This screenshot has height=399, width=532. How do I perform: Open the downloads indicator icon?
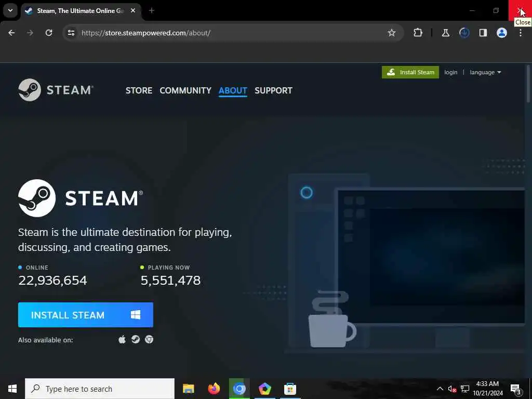(x=464, y=33)
